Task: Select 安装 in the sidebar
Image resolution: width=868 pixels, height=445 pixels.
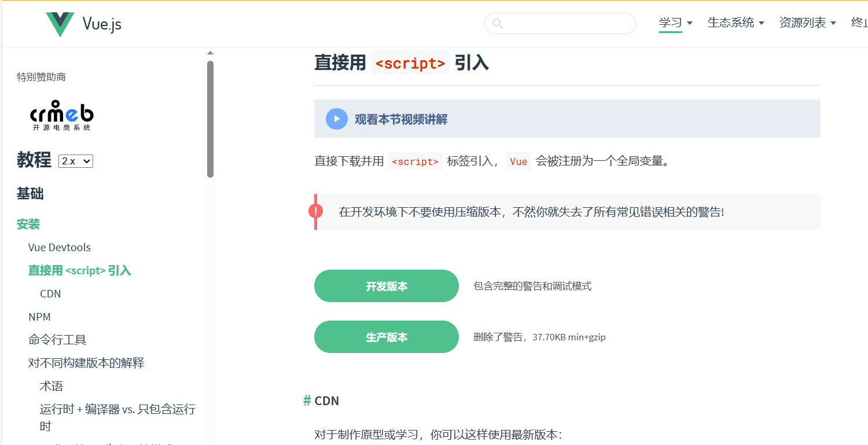Action: [28, 224]
